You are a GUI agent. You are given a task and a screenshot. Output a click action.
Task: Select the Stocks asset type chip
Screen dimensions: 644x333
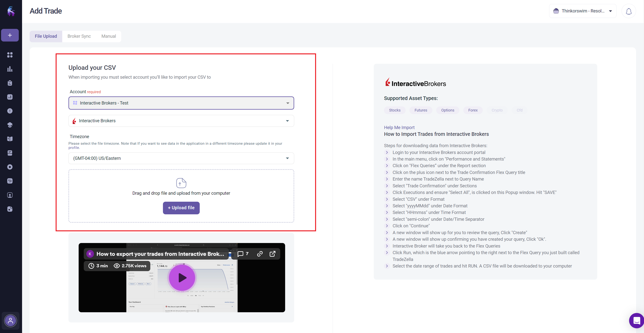tap(395, 110)
